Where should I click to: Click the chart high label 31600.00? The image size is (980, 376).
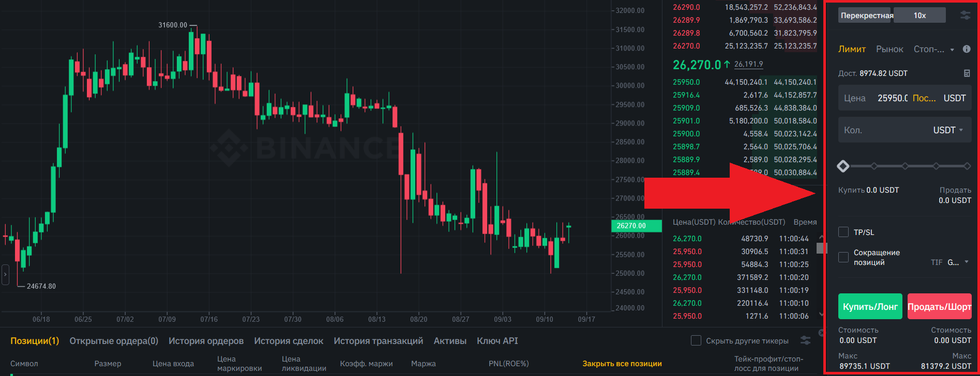[x=173, y=25]
